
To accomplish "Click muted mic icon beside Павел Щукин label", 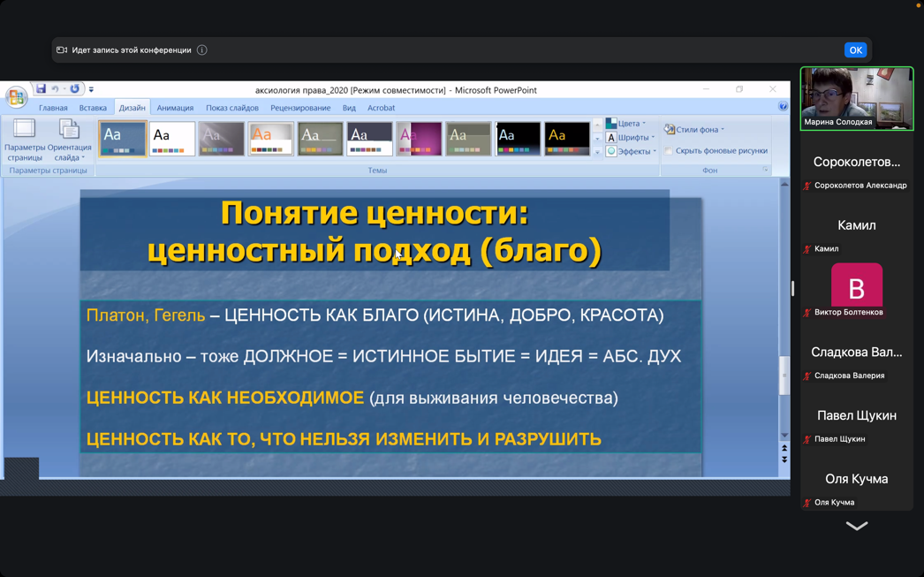I will (807, 439).
